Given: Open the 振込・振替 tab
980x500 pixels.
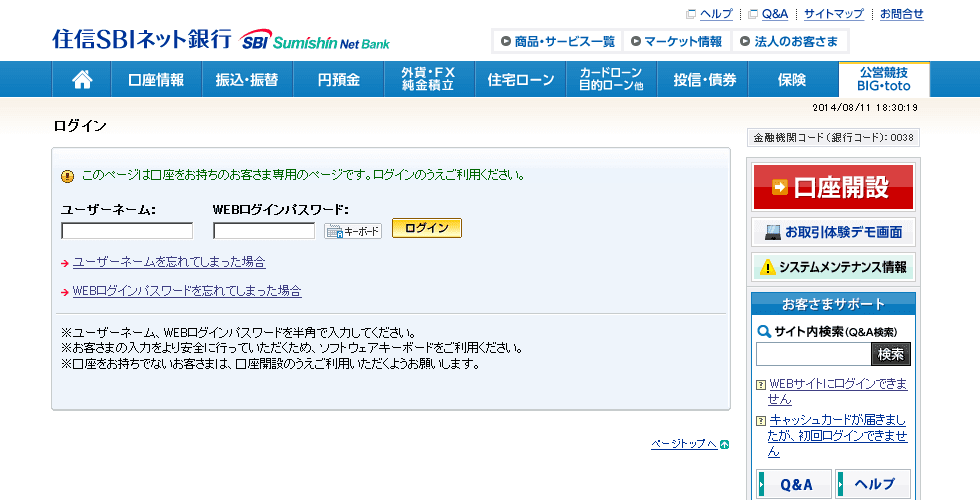Looking at the screenshot, I should (248, 79).
